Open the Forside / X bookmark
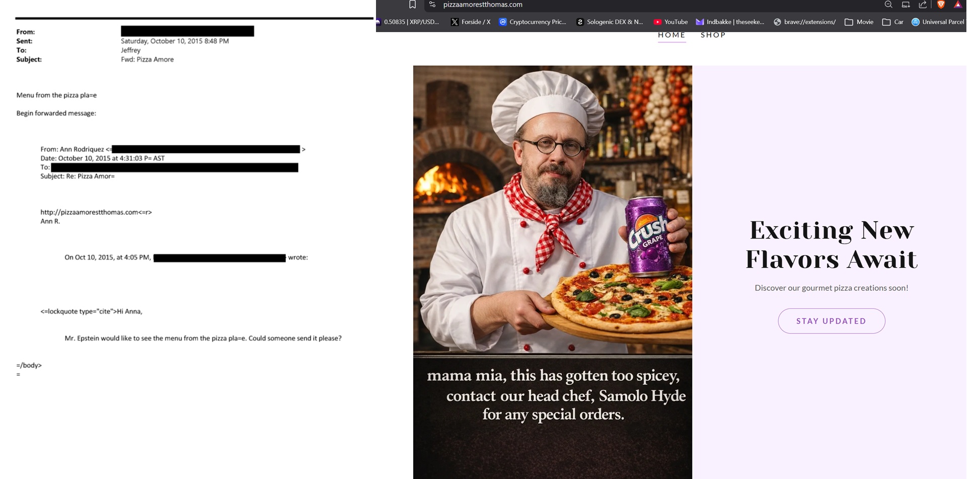 point(471,22)
